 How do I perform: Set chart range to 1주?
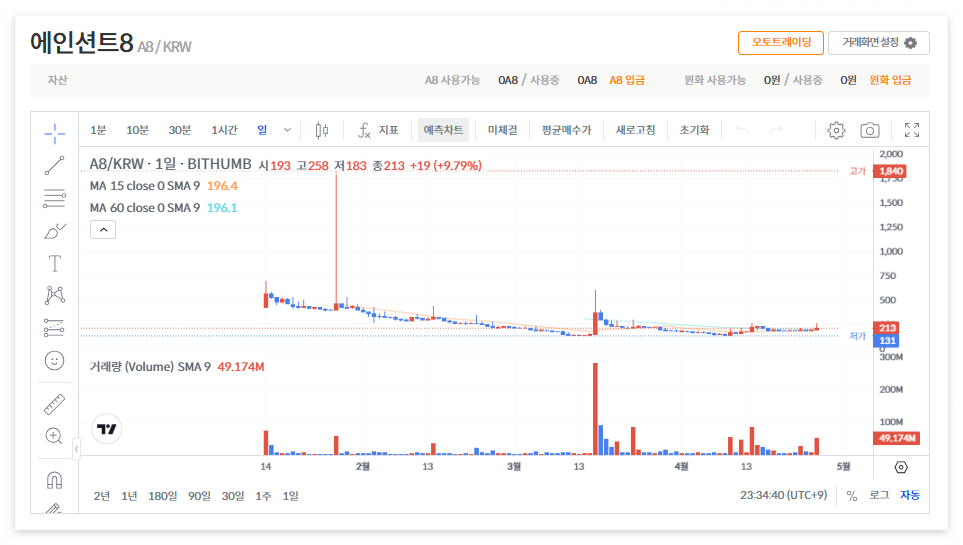click(263, 496)
